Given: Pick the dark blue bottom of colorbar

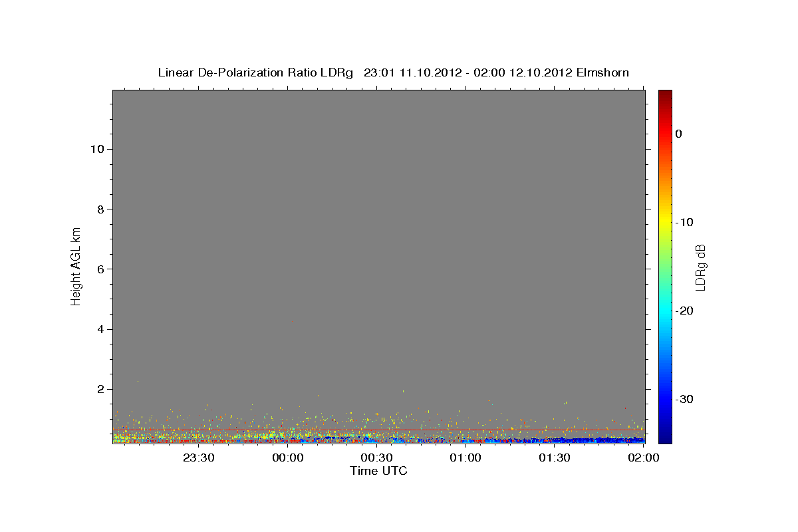Looking at the screenshot, I should [x=665, y=439].
